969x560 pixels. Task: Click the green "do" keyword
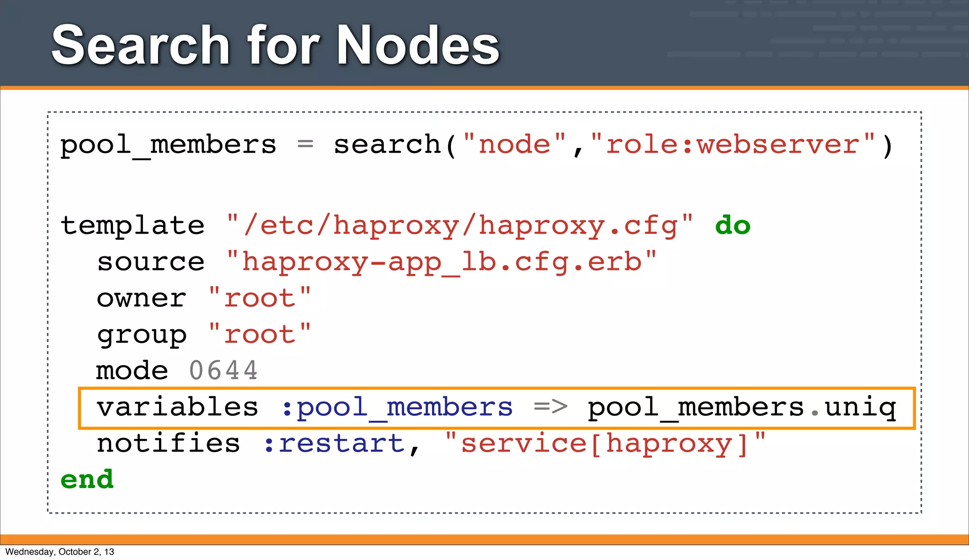[x=732, y=225]
